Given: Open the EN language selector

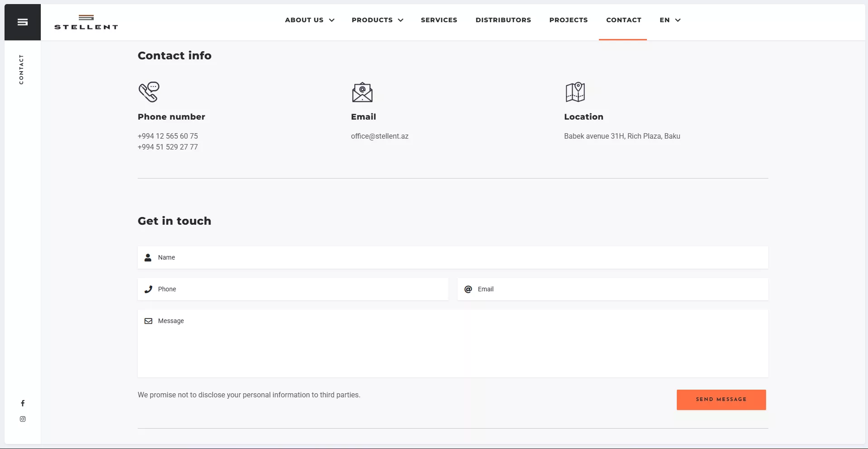Looking at the screenshot, I should point(670,20).
